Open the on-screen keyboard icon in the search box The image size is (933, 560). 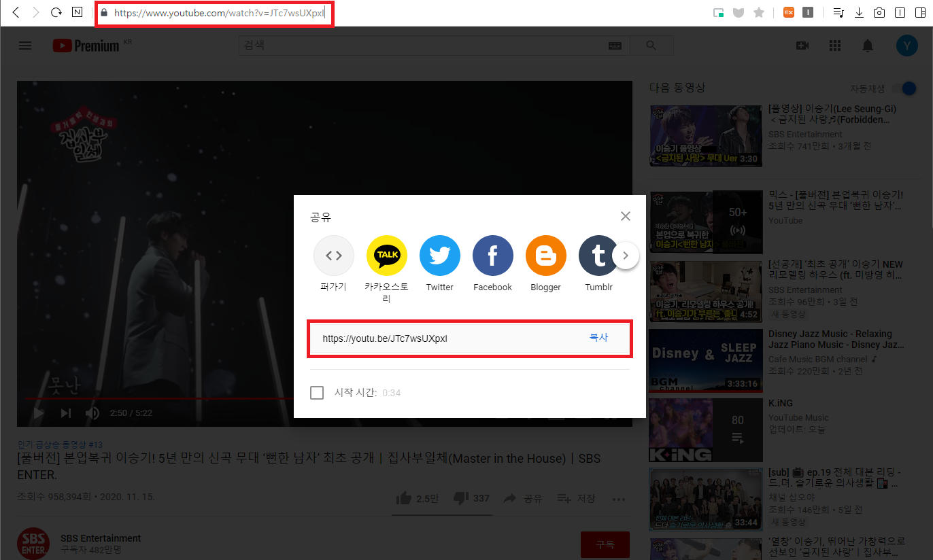coord(615,46)
